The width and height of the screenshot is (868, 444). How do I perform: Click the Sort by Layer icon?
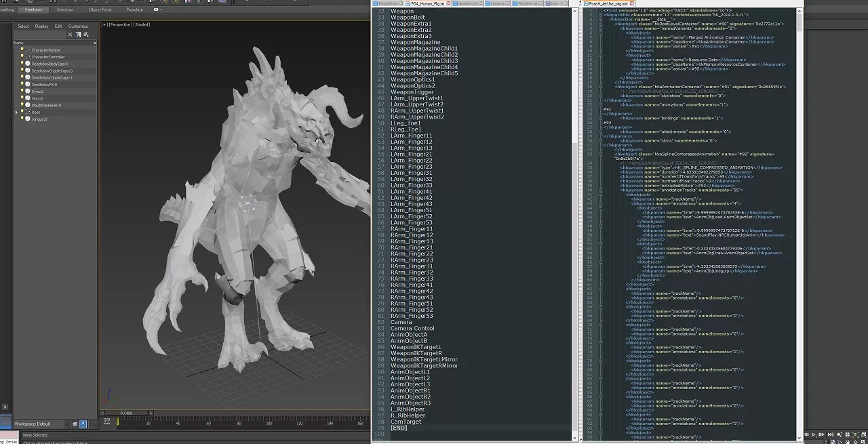pyautogui.click(x=75, y=424)
